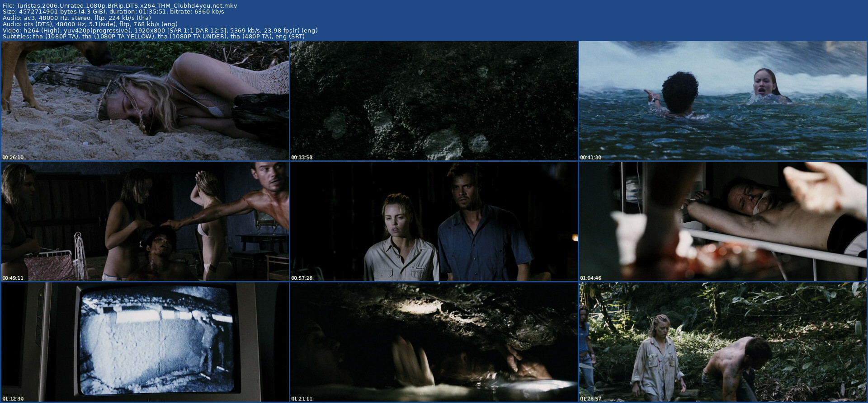
Task: Open the underwater cave thumbnail at 01:21:11
Action: 434,342
